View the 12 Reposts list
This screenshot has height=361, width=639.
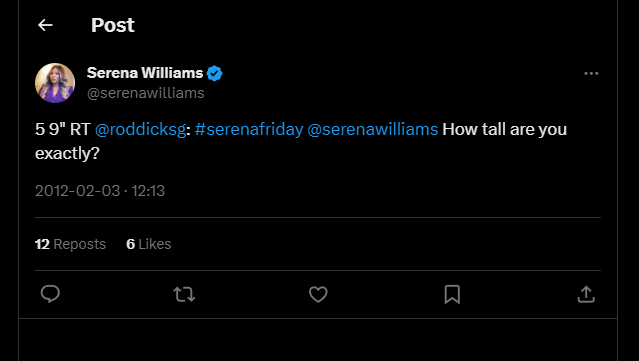(x=71, y=244)
